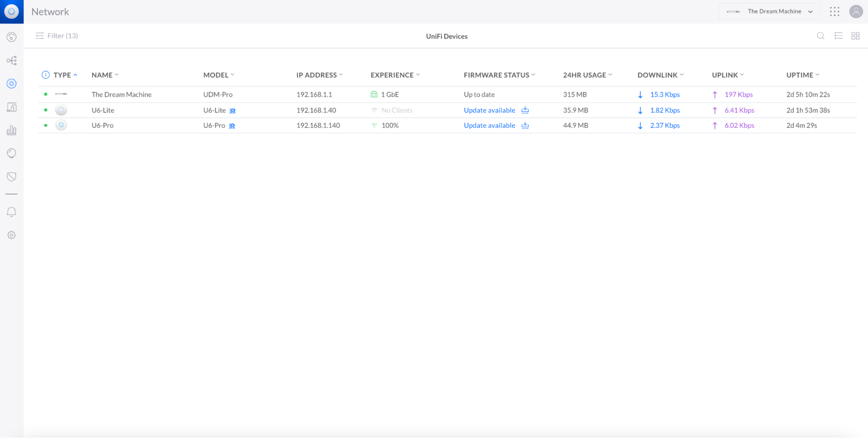Click the 35.9 MB usage value
Screen dimensions: 868x438
[x=576, y=110]
